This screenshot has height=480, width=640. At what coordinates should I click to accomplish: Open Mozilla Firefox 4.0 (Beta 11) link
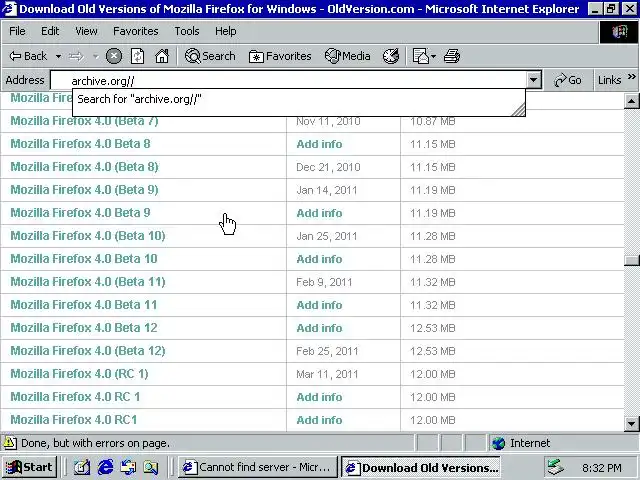tap(88, 282)
